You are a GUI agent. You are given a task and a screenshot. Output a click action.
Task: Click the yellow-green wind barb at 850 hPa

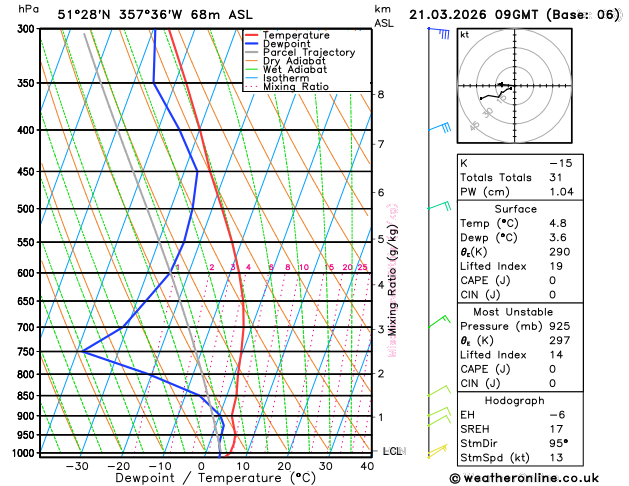[439, 391]
